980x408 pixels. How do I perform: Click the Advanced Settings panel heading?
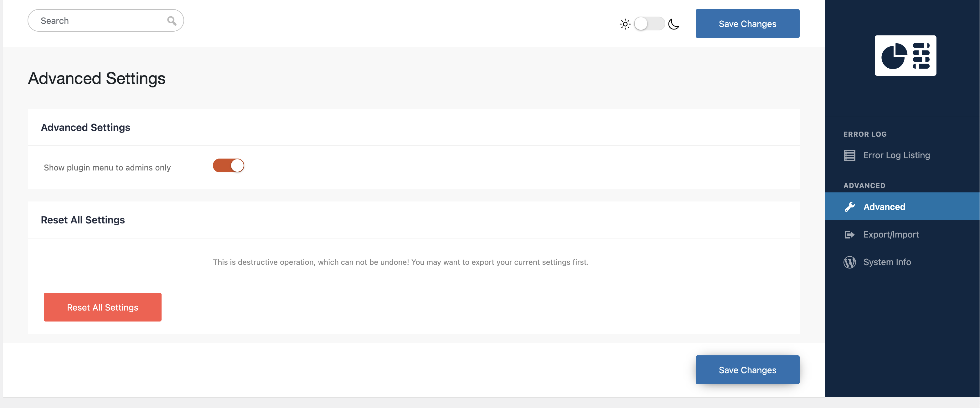pos(85,128)
